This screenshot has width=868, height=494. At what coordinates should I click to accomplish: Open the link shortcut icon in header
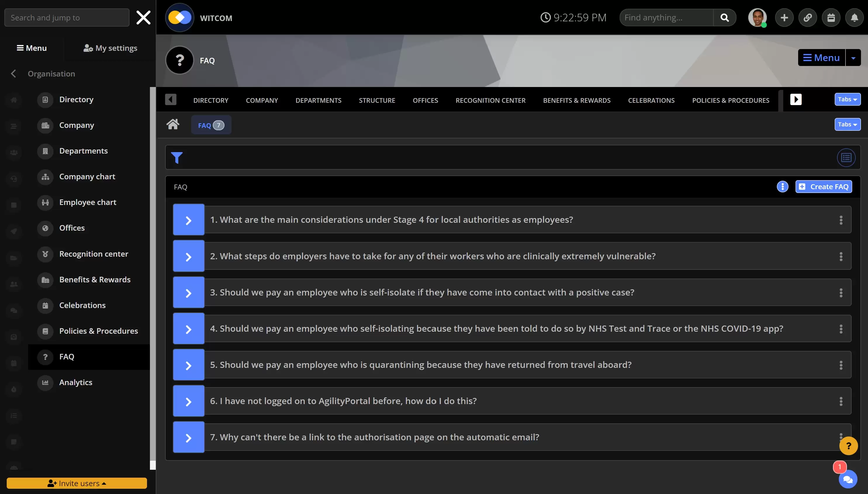[x=807, y=18]
